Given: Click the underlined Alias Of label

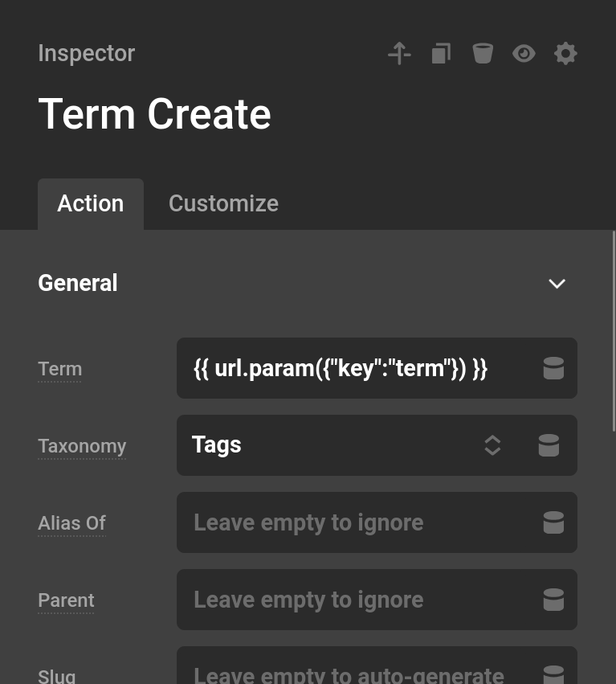Looking at the screenshot, I should tap(71, 522).
